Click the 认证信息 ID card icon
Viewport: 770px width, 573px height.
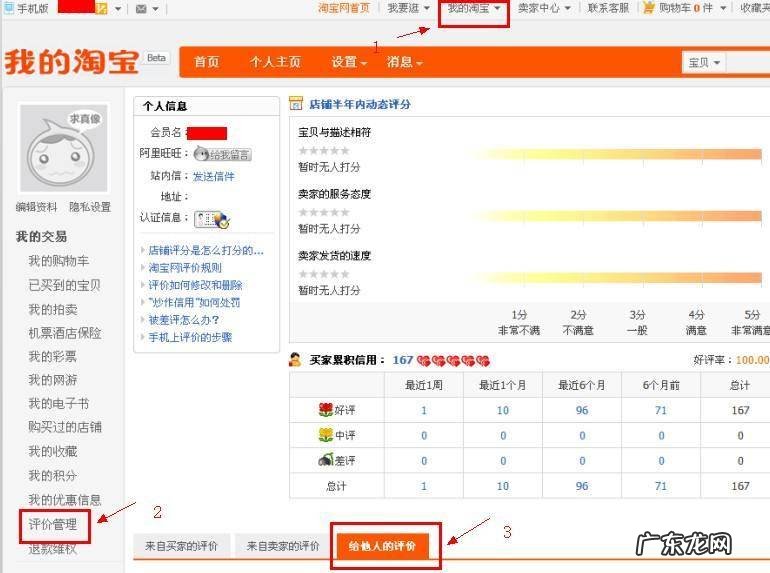[212, 219]
